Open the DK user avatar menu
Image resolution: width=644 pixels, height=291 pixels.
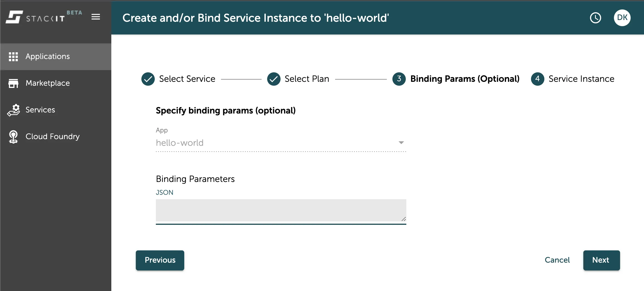coord(622,18)
